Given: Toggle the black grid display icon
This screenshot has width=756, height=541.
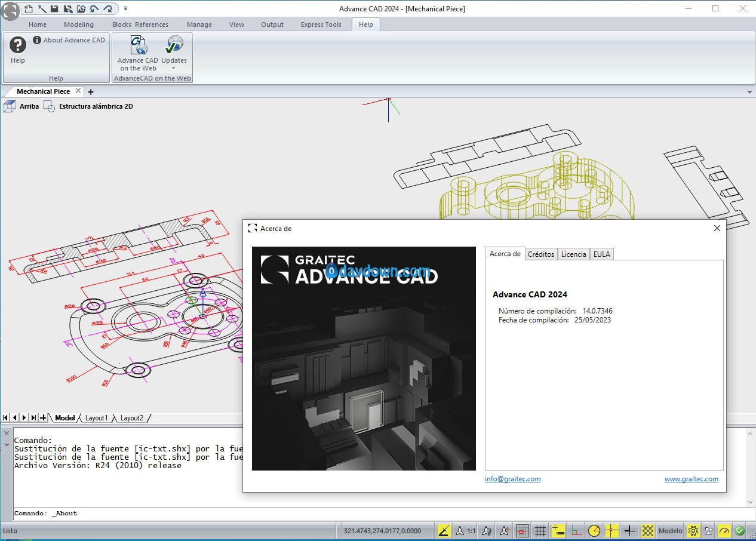Looking at the screenshot, I should (x=540, y=530).
